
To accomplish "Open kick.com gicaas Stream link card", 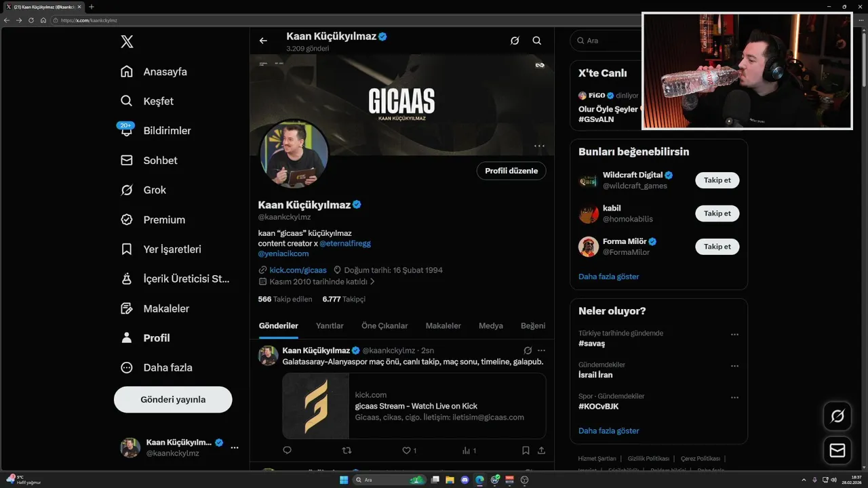I will 414,406.
